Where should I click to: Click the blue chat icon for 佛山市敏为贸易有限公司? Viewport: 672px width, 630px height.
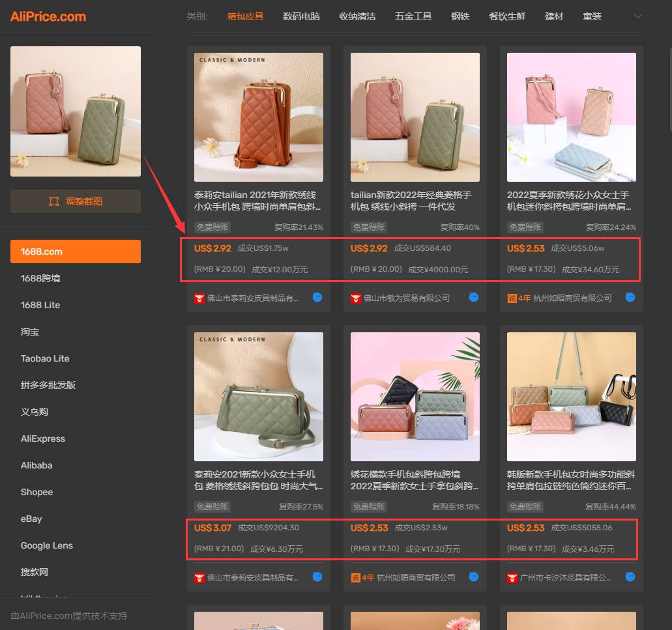(474, 297)
